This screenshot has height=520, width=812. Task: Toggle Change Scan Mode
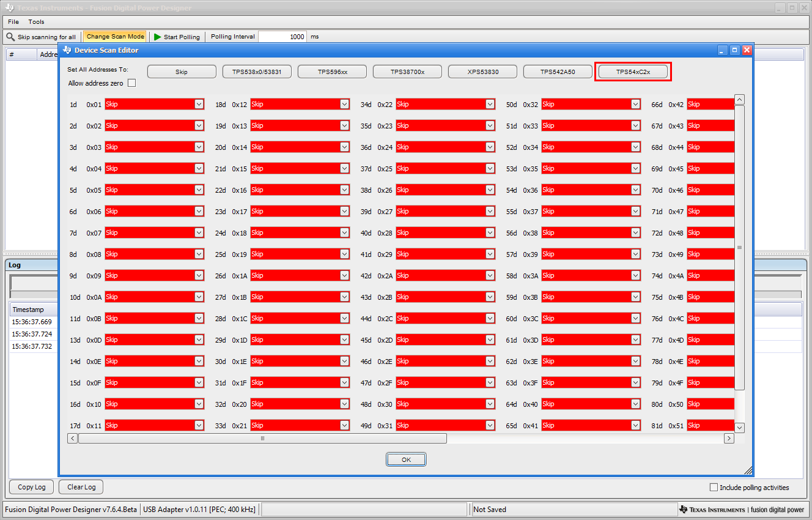[x=114, y=37]
